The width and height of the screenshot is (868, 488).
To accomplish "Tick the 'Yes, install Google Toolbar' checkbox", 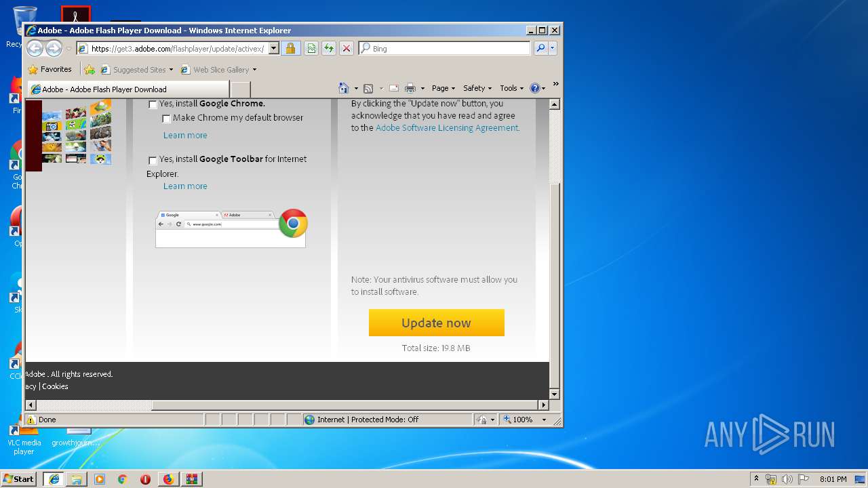I will point(153,161).
